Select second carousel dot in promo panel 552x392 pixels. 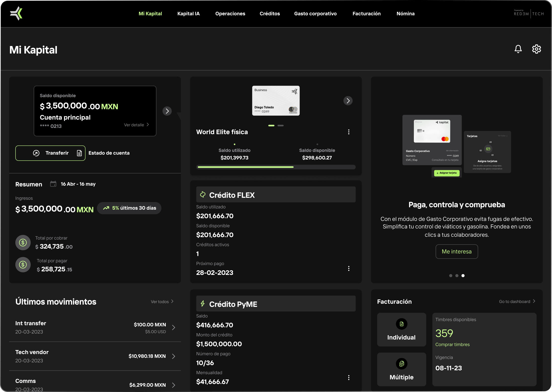coord(457,276)
